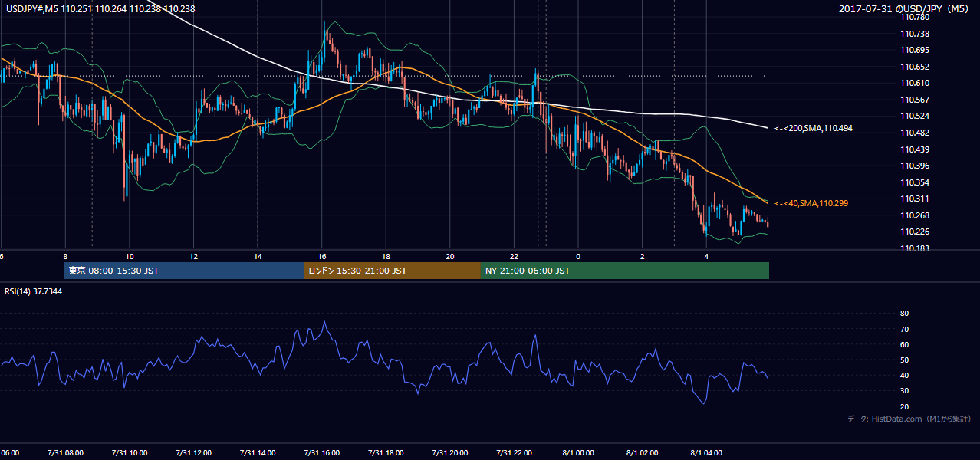980x460 pixels.
Task: Click price axis value 110.482
Action: click(x=914, y=133)
